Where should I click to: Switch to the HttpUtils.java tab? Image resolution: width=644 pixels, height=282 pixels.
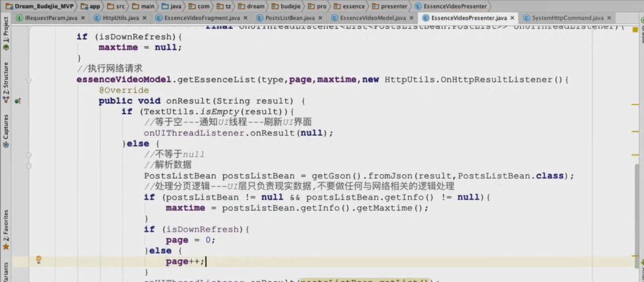point(121,18)
